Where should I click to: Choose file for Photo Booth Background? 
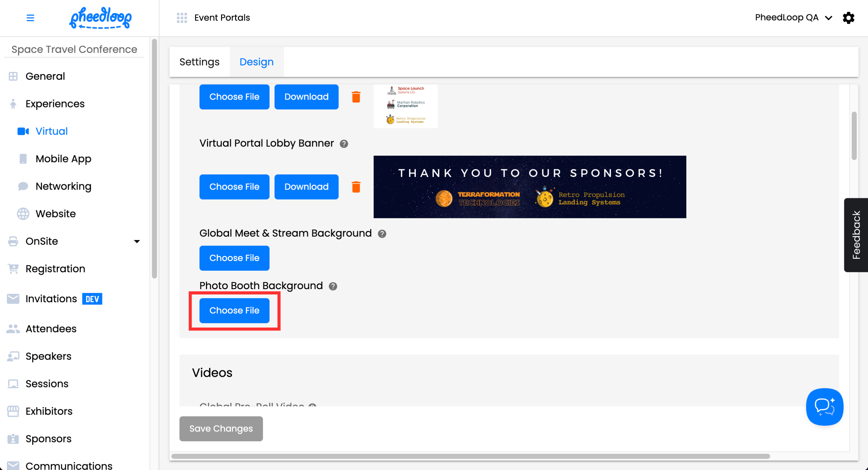tap(234, 310)
